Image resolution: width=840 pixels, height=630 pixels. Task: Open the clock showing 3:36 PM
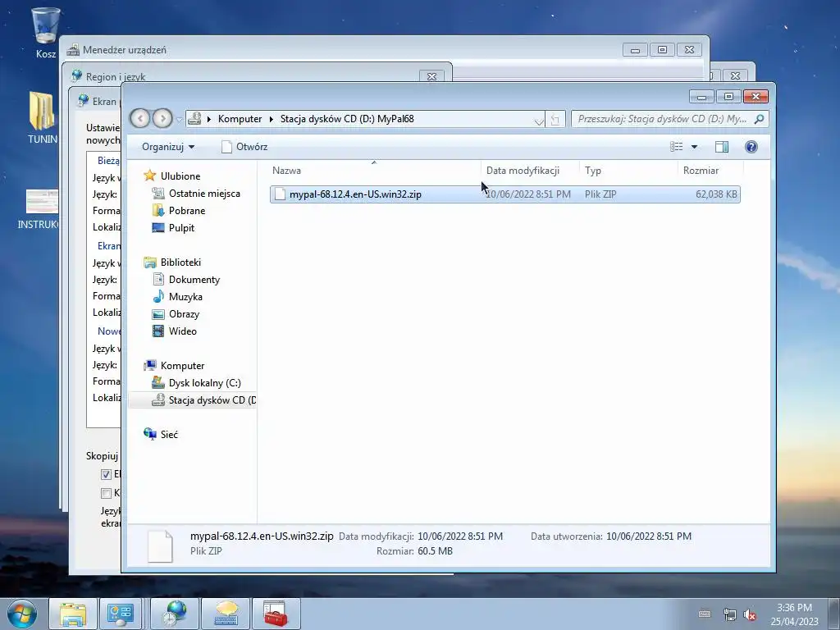pos(794,614)
